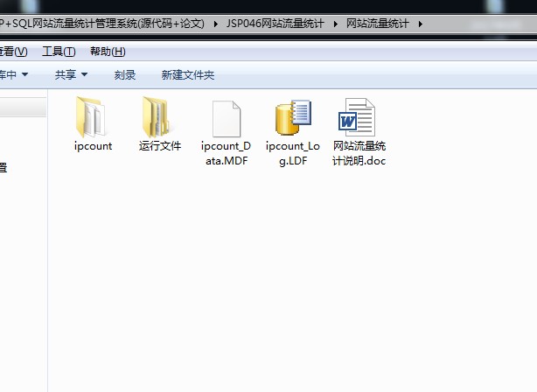Click the 运行文件 folder name label
This screenshot has height=392, width=537.
160,146
